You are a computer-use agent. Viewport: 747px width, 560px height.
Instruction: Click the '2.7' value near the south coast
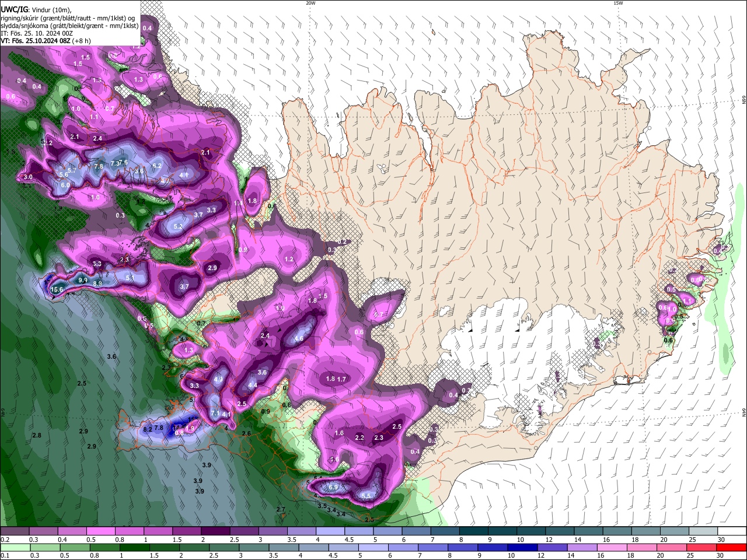click(281, 510)
